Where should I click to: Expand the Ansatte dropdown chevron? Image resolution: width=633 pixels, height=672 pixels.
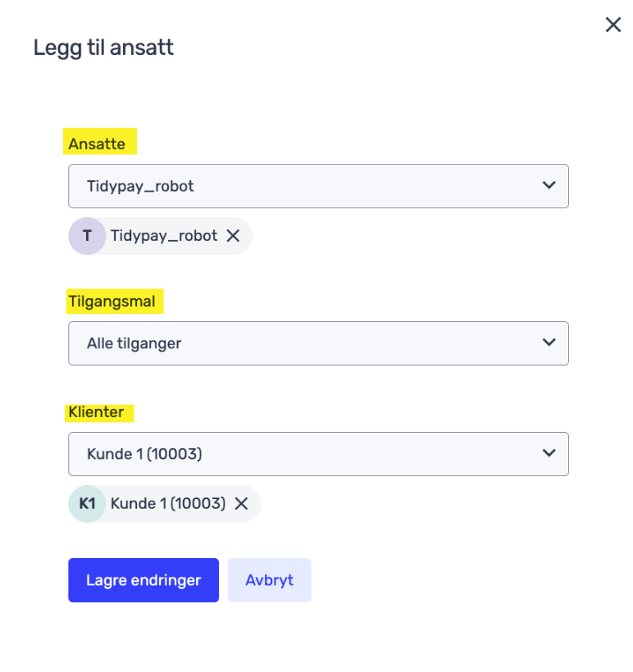[549, 185]
